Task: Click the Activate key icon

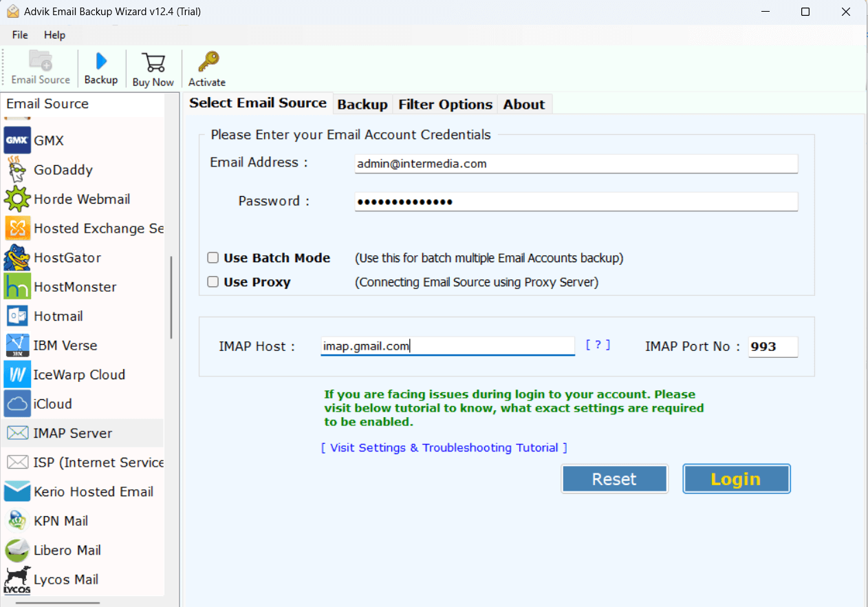Action: tap(207, 63)
